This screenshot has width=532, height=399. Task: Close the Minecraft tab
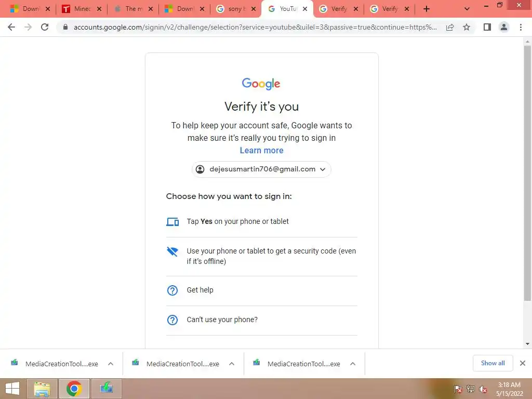[99, 9]
